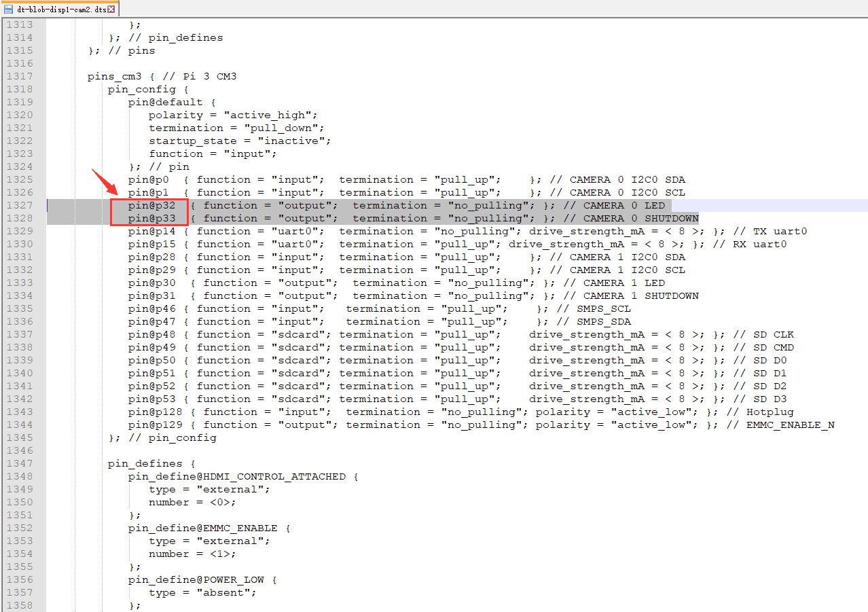868x612 pixels.
Task: Click the '// SD D1' comment
Action: 760,373
